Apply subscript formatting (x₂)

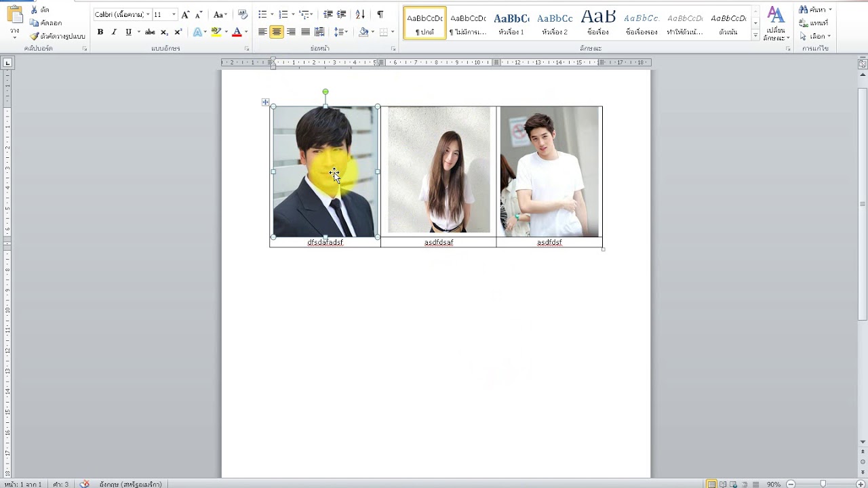[164, 32]
